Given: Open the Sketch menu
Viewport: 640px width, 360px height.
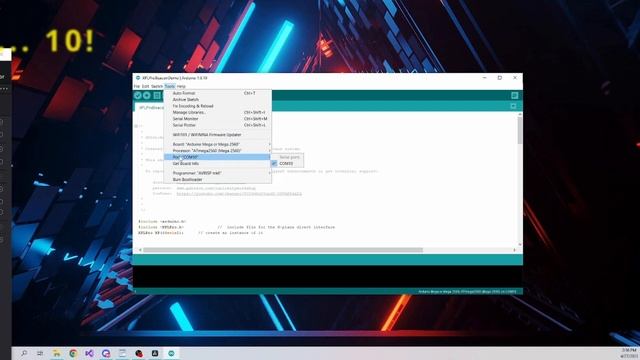Looking at the screenshot, I should 157,87.
